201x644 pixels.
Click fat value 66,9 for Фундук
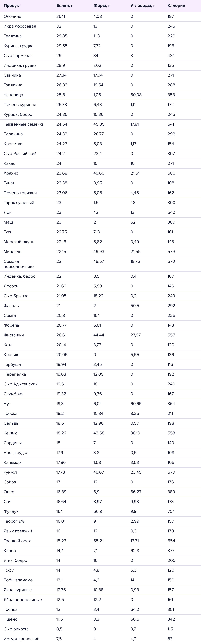98,512
